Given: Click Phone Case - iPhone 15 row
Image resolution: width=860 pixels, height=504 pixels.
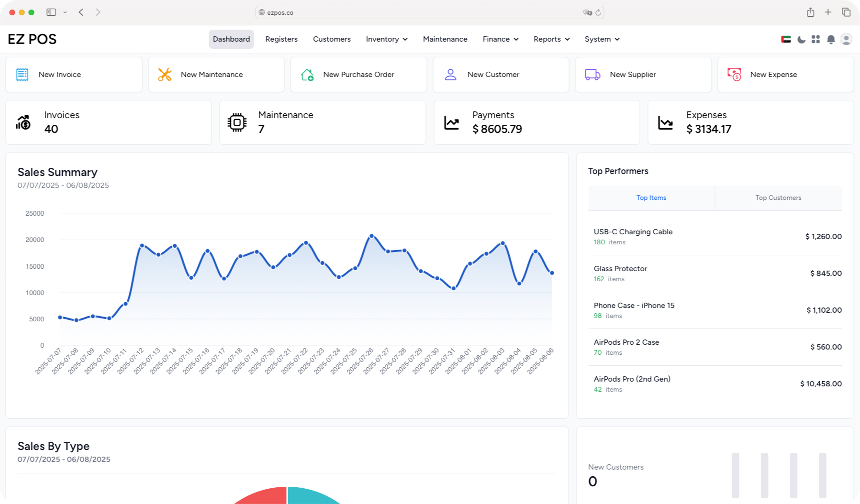Looking at the screenshot, I should coord(715,310).
